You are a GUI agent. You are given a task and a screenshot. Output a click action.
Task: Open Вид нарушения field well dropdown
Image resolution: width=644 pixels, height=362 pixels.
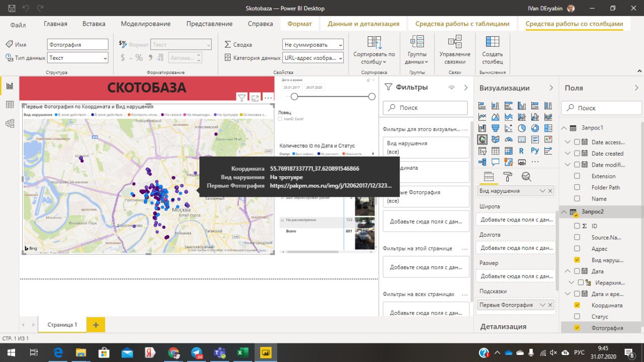coord(542,191)
